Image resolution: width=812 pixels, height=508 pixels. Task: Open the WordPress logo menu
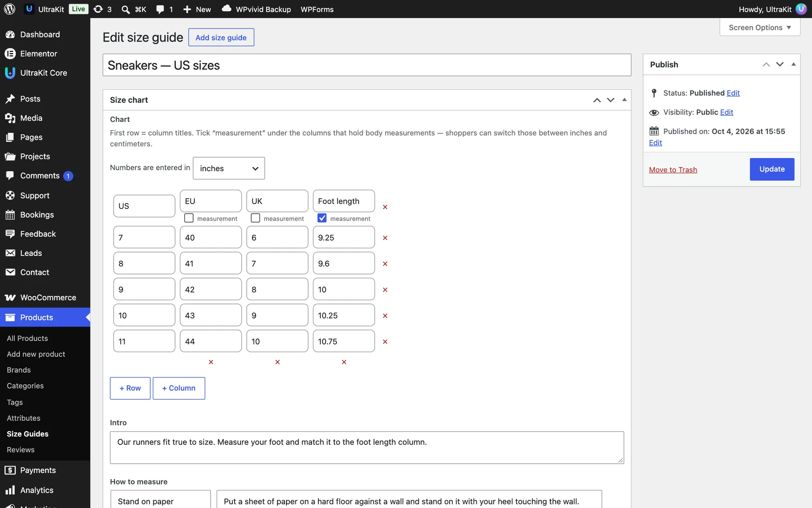9,9
